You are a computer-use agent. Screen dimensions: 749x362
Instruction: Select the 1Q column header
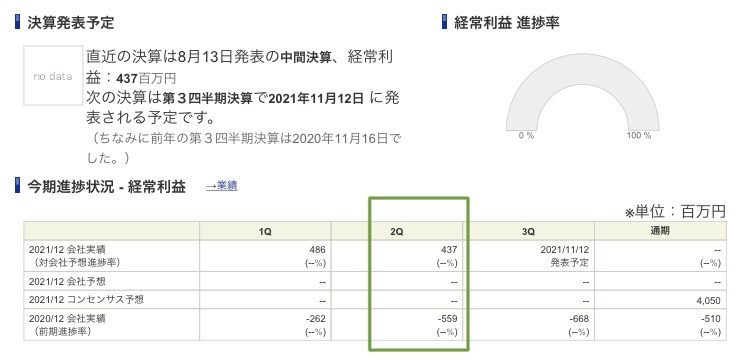pos(265,231)
